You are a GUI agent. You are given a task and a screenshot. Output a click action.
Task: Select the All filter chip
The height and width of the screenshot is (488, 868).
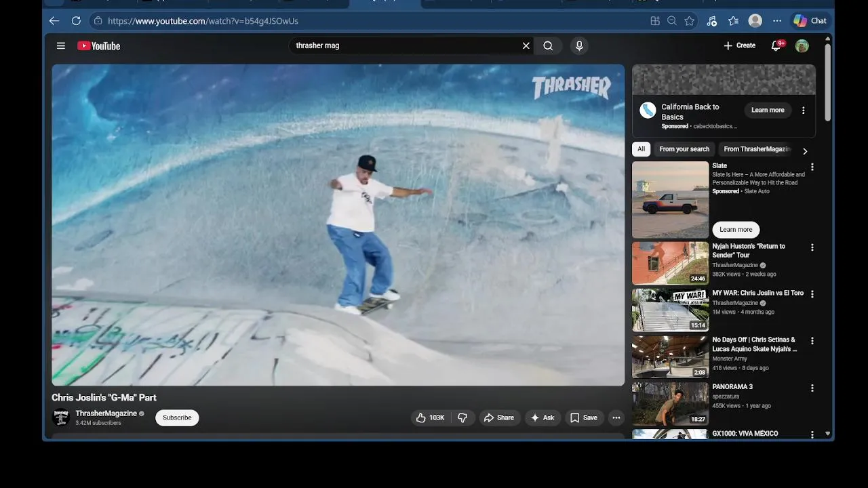pyautogui.click(x=641, y=149)
